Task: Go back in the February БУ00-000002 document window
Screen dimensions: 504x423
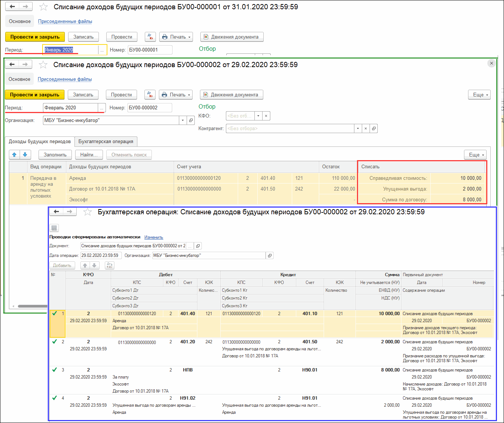Action: click(x=12, y=65)
